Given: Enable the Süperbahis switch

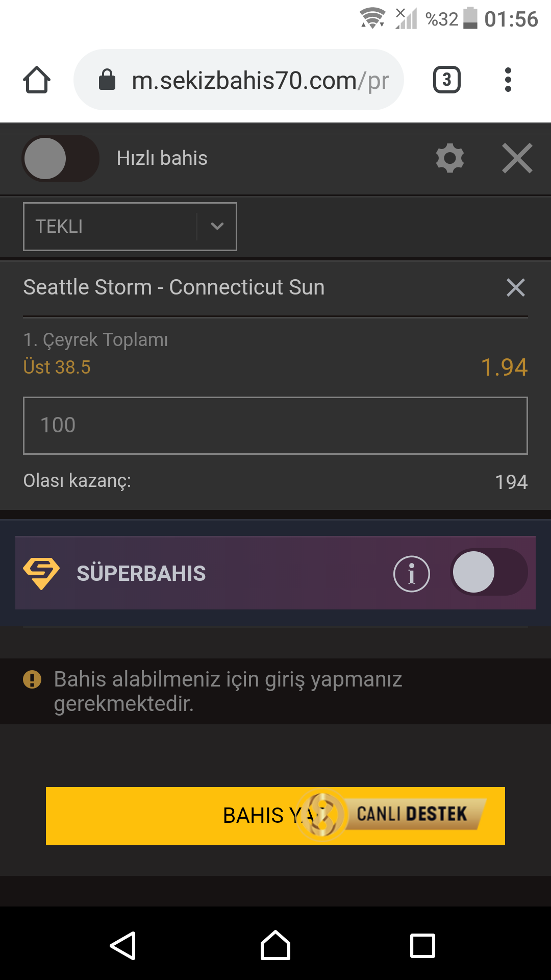Looking at the screenshot, I should (x=489, y=572).
